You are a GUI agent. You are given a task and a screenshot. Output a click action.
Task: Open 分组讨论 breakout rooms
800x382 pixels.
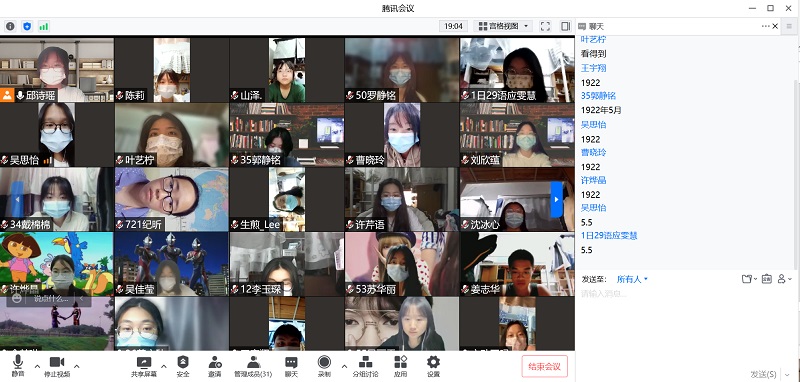tap(365, 366)
